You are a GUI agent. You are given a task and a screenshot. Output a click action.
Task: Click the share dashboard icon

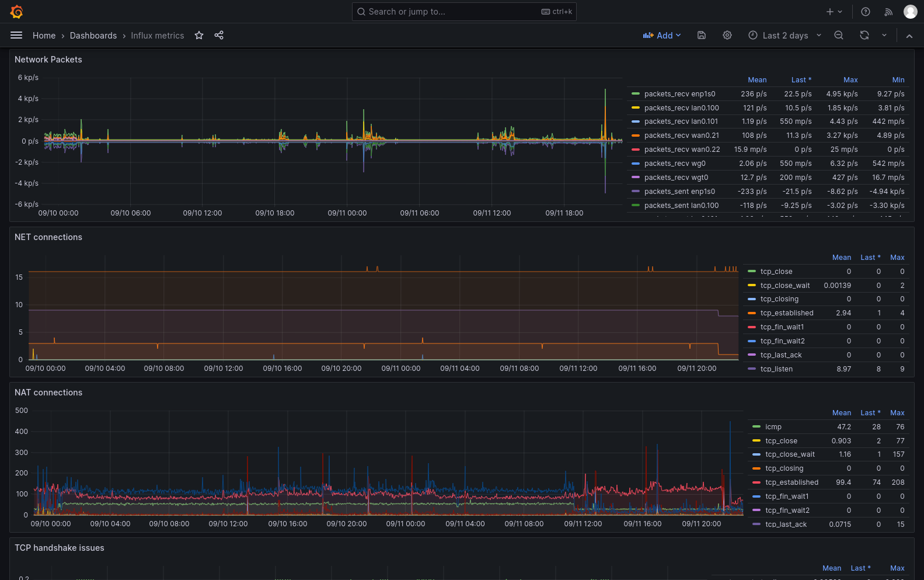[219, 36]
